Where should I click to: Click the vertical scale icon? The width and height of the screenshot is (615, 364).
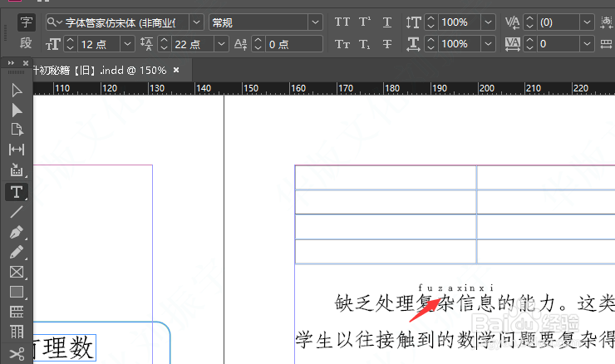(413, 22)
